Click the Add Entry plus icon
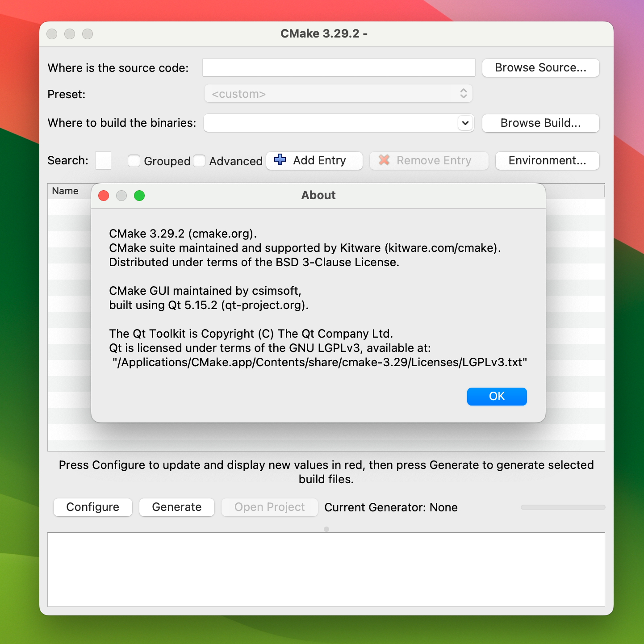 [280, 160]
